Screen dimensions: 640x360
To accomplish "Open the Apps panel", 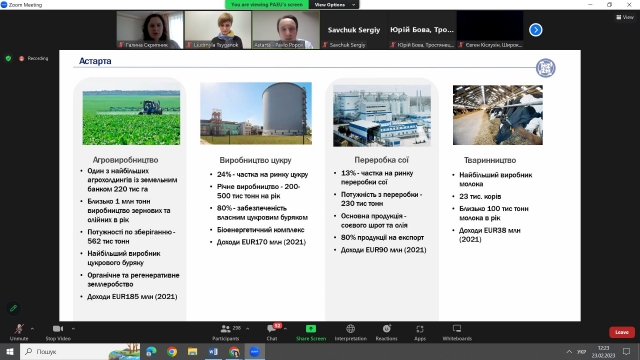I will [x=420, y=332].
